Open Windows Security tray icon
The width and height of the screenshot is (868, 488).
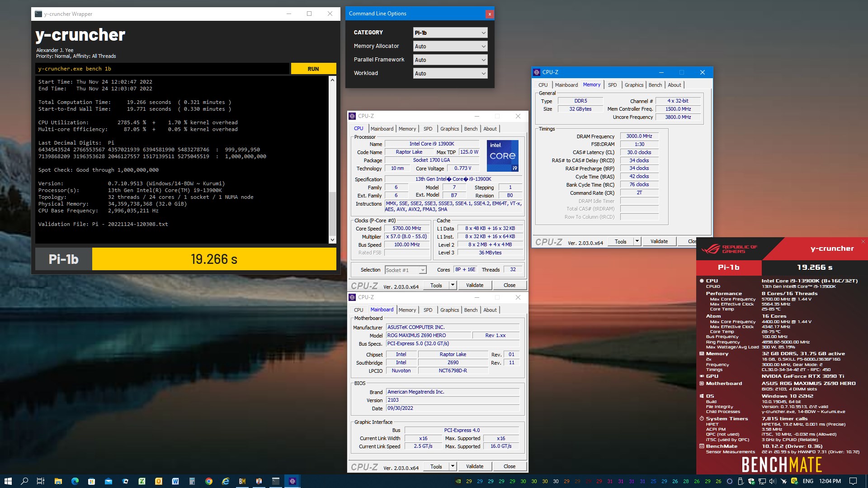751,481
